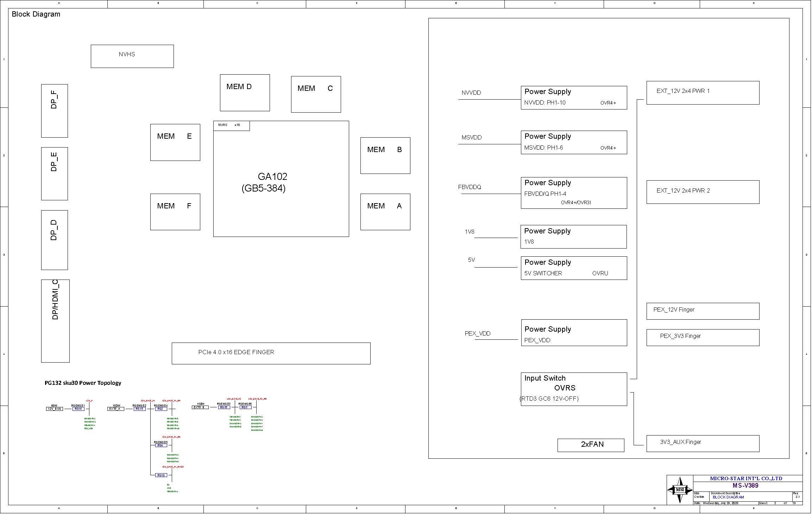
Task: Click the blue RS16 sense resistor box
Action: (x=78, y=409)
